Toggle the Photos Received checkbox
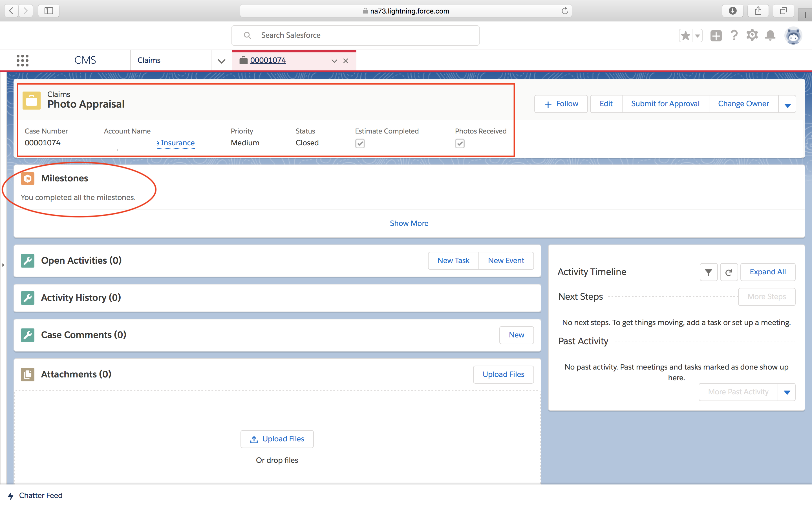Screen dimensions: 812x507 pos(460,144)
